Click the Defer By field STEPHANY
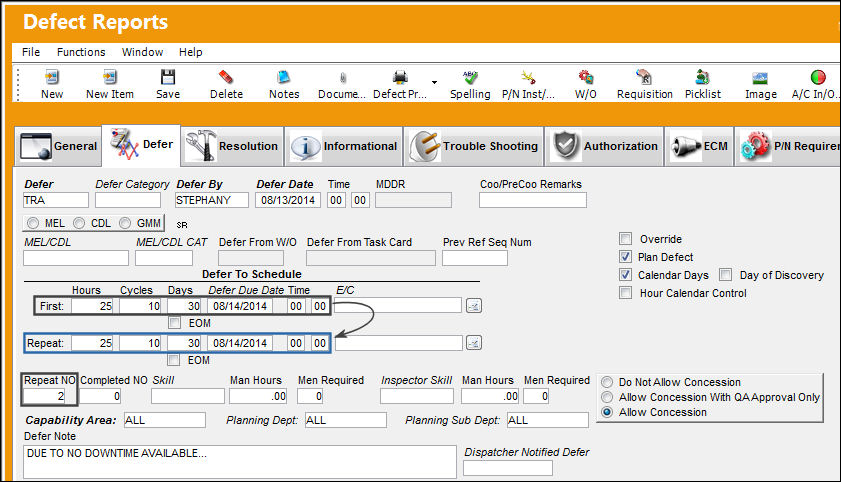The width and height of the screenshot is (841, 482). tap(211, 200)
